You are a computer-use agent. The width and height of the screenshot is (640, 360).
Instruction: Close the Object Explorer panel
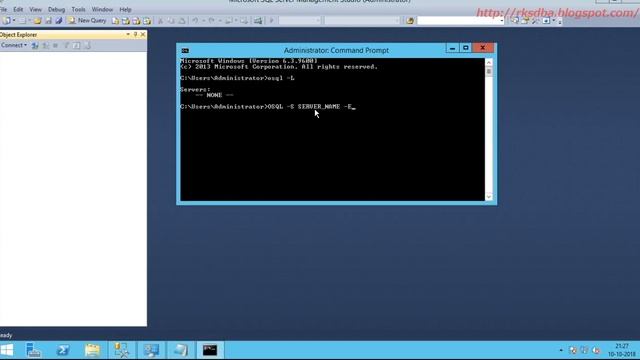click(143, 35)
